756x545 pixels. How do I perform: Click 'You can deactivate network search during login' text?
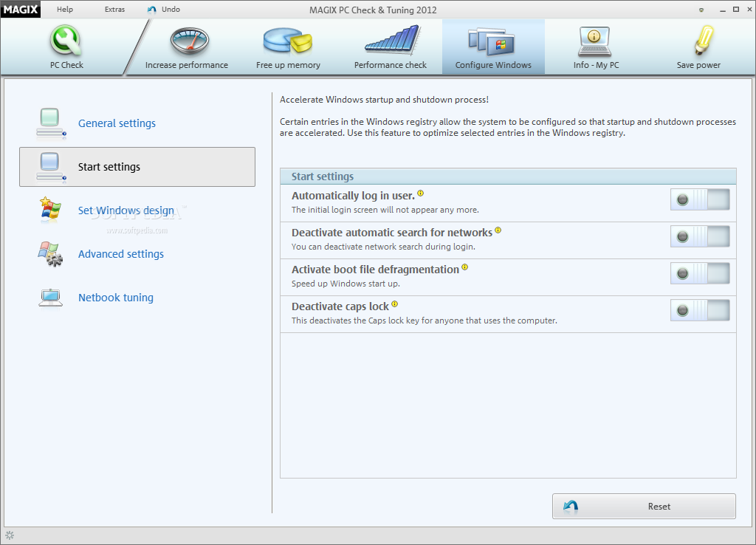[x=383, y=247]
